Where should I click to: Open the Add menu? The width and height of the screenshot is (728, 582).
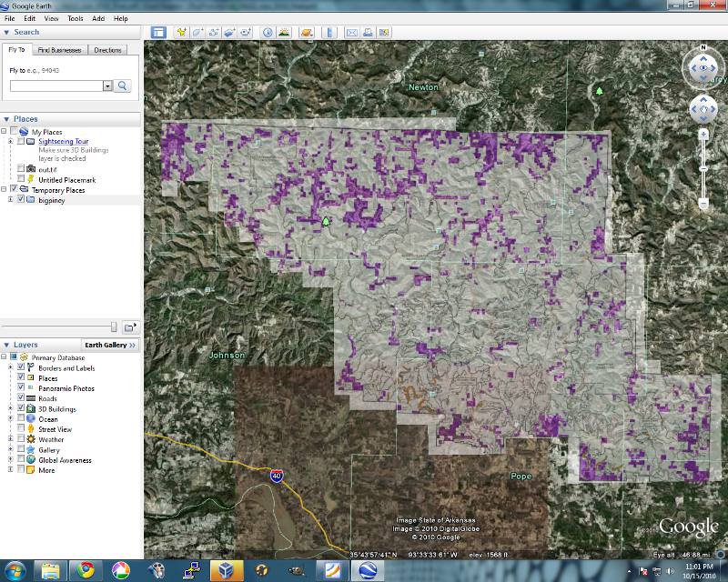pos(98,18)
